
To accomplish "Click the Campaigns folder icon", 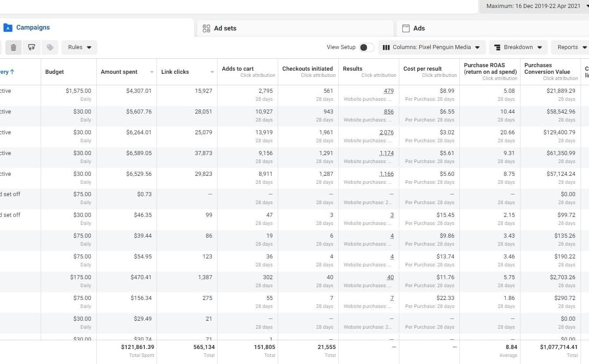I will [x=8, y=28].
